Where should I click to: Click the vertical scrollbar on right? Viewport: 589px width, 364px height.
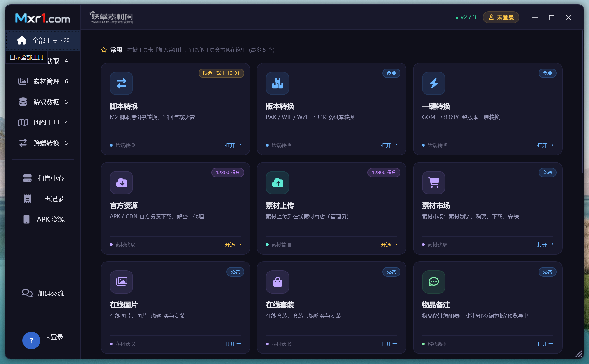(x=582, y=102)
